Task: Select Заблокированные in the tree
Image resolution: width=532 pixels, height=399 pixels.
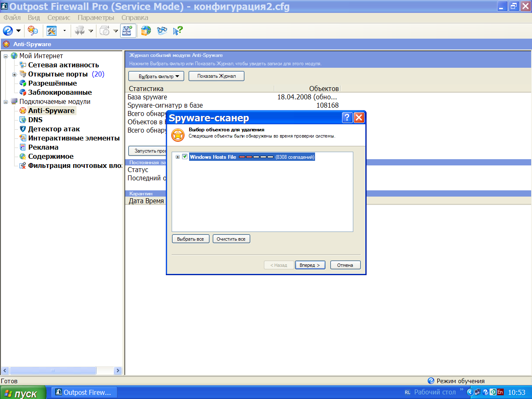Action: 60,92
